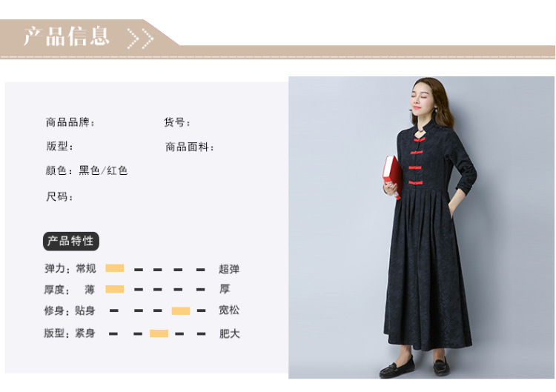Click the red book held by the model
556x392 pixels.
point(392,176)
